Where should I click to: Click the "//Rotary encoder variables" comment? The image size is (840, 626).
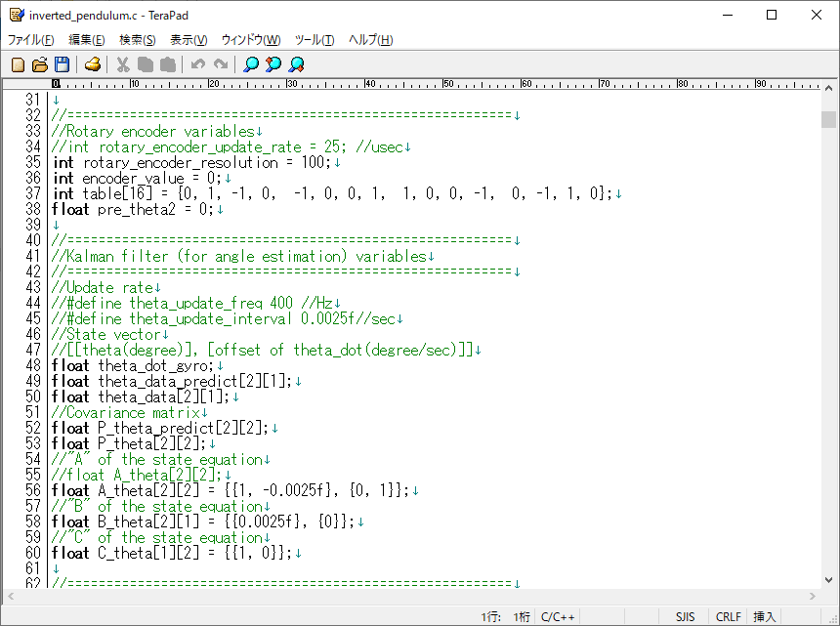tap(153, 131)
